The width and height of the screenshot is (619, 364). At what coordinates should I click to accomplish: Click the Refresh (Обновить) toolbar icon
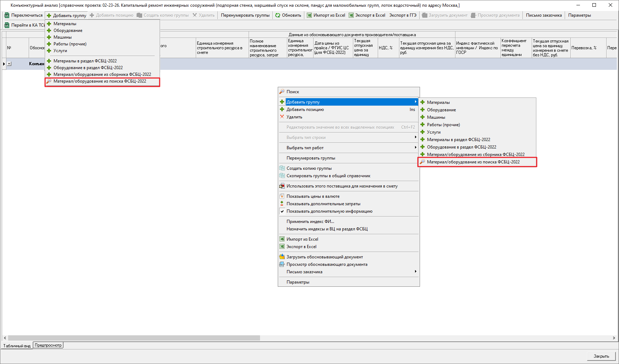click(278, 15)
